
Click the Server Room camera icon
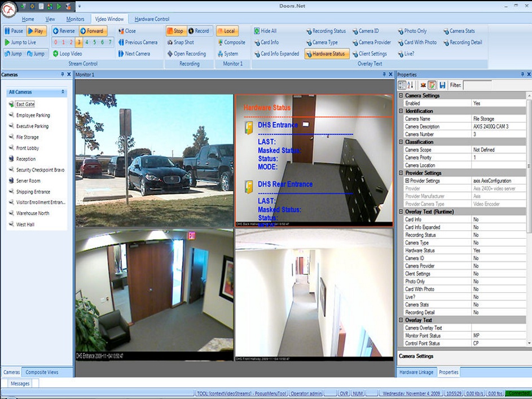click(11, 181)
